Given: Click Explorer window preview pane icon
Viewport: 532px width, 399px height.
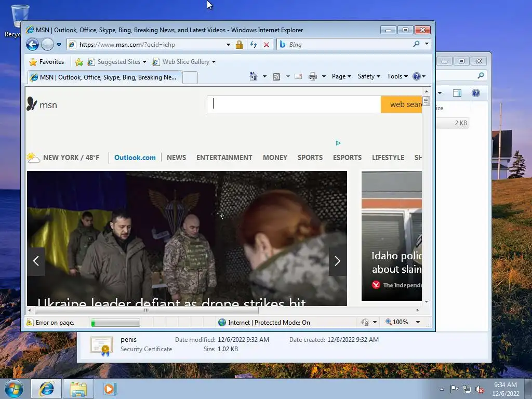Looking at the screenshot, I should click(457, 93).
